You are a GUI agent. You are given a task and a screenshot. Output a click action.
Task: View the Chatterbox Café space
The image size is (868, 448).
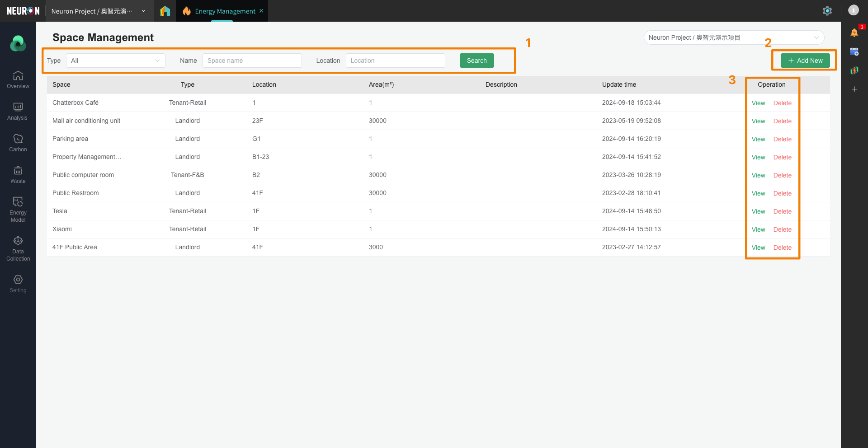758,103
